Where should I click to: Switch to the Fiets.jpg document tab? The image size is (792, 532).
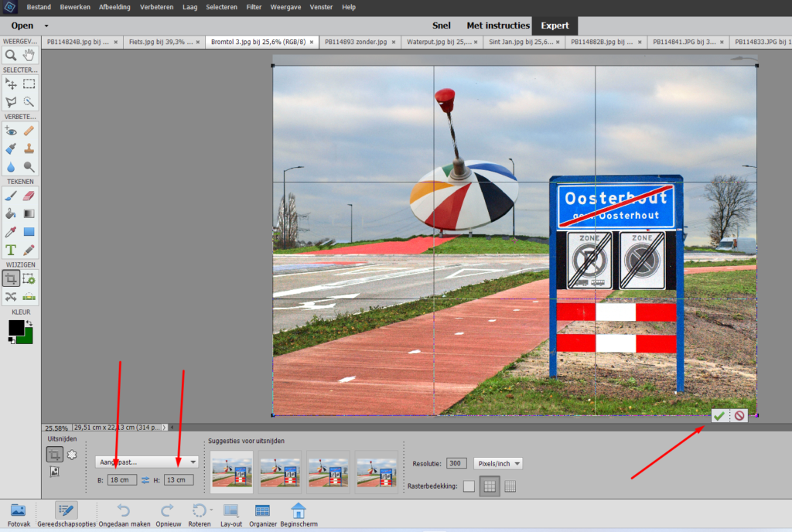point(160,42)
